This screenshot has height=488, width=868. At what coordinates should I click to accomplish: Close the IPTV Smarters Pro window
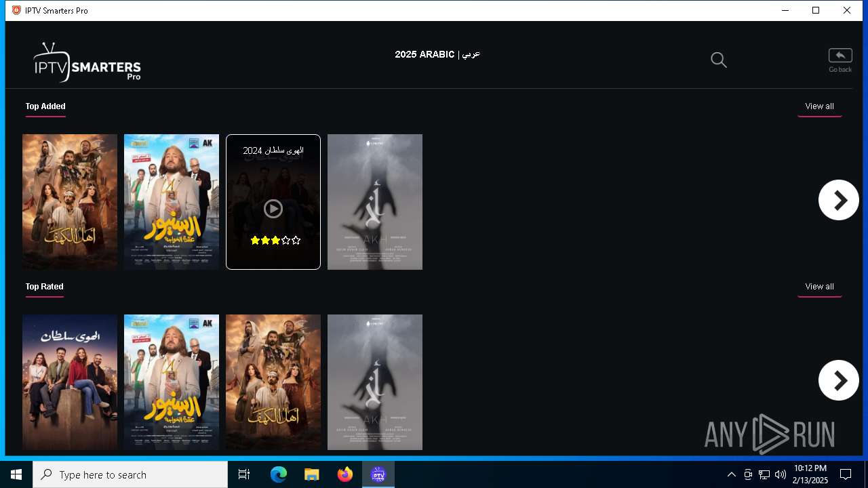pyautogui.click(x=847, y=10)
